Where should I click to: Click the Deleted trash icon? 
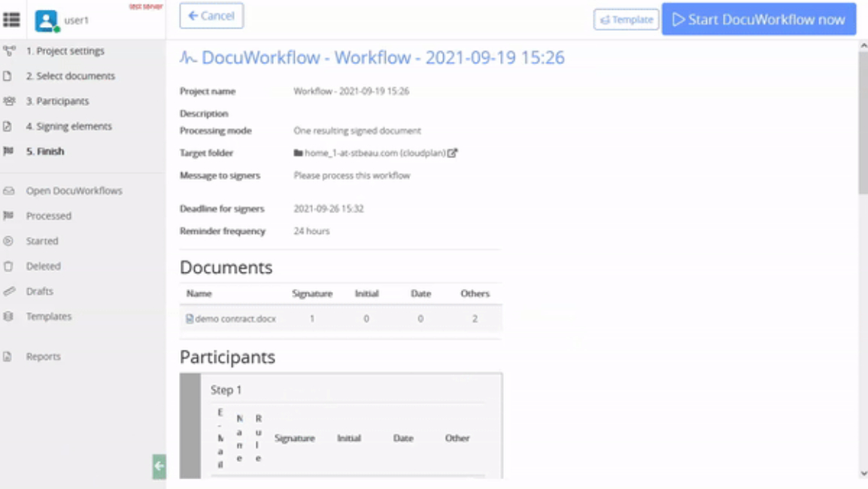click(8, 266)
